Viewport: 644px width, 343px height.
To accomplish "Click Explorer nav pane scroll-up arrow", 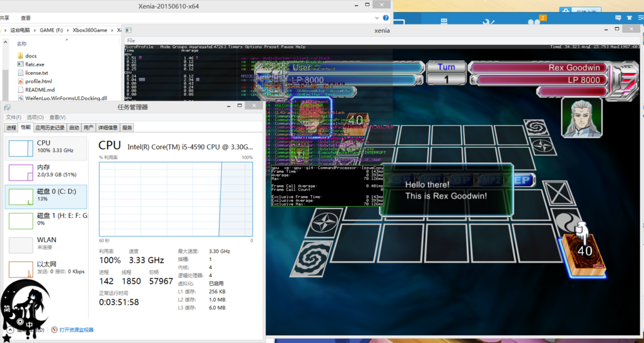I will point(5,43).
